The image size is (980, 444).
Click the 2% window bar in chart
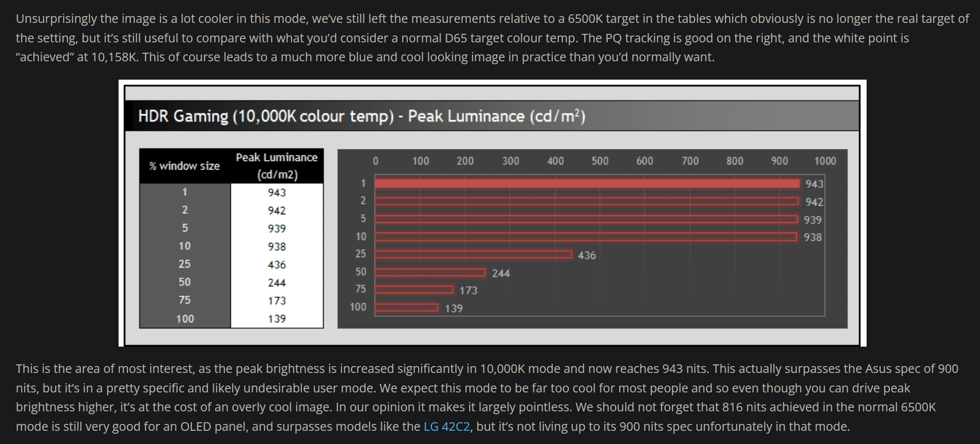(x=587, y=201)
